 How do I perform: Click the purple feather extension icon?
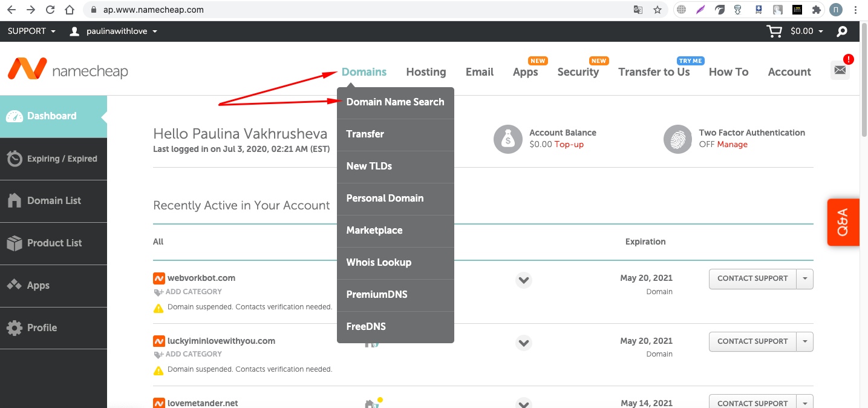click(700, 10)
